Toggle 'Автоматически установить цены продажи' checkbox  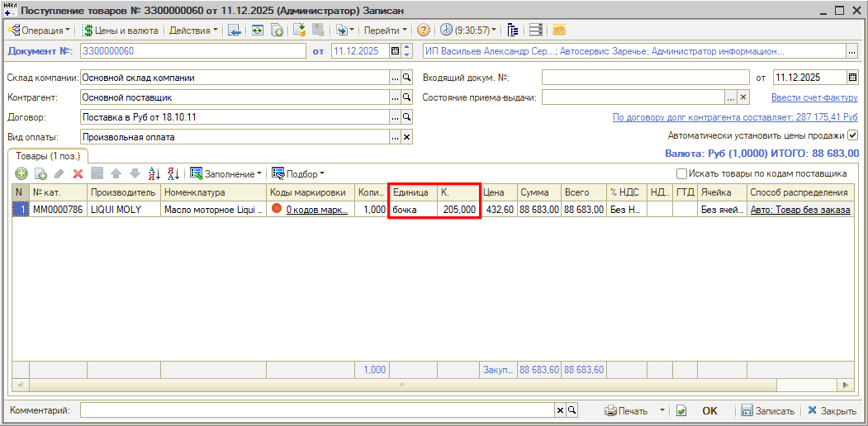click(x=853, y=135)
